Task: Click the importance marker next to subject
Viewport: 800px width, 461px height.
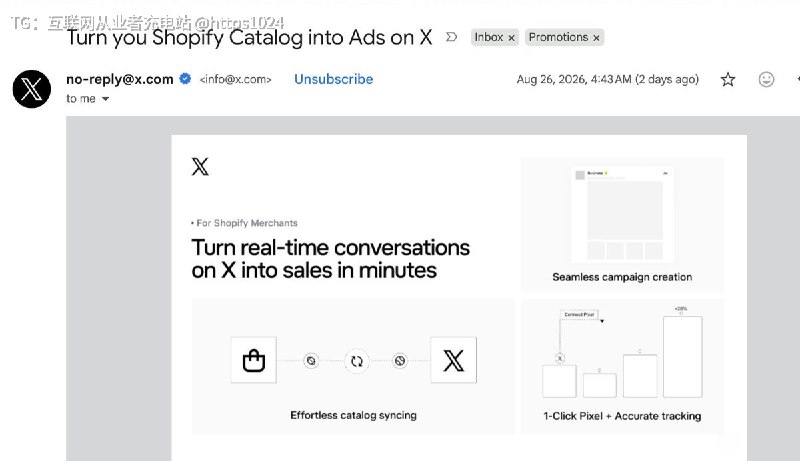Action: tap(451, 37)
